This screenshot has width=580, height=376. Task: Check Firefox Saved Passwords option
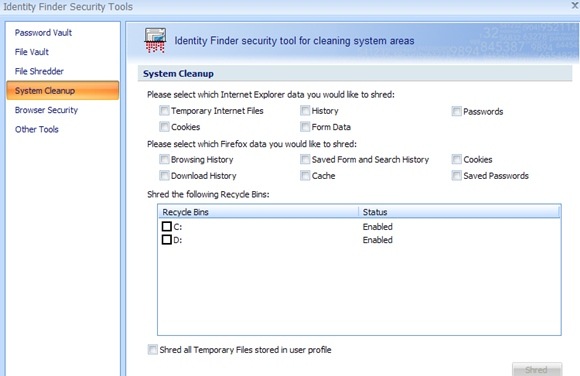[456, 176]
